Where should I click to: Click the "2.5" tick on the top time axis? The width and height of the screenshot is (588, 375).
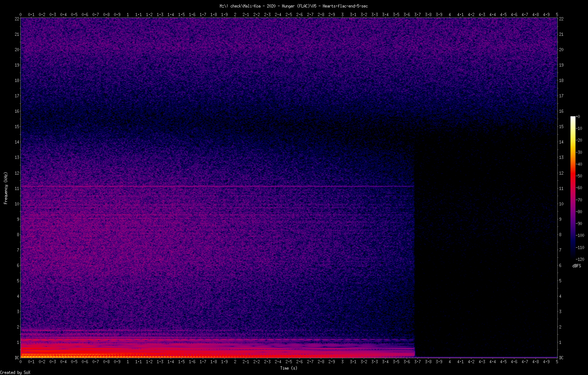289,15
